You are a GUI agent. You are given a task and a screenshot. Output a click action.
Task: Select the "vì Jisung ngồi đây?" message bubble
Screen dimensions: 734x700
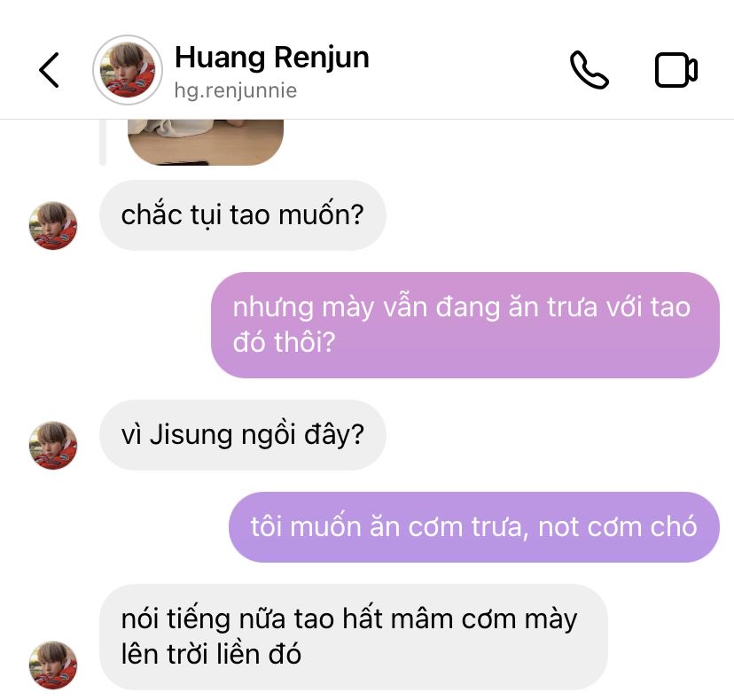[x=243, y=435]
